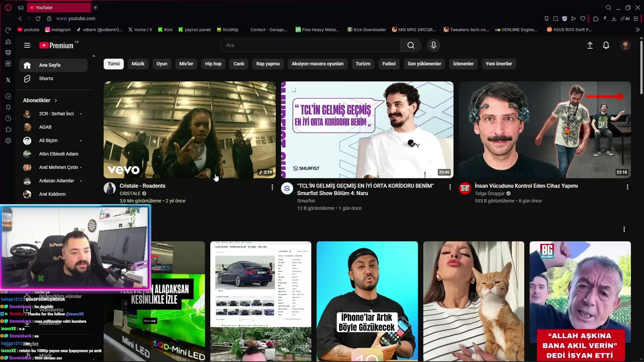
Task: Add page to bookmarks with heart icon
Action: coord(583,19)
